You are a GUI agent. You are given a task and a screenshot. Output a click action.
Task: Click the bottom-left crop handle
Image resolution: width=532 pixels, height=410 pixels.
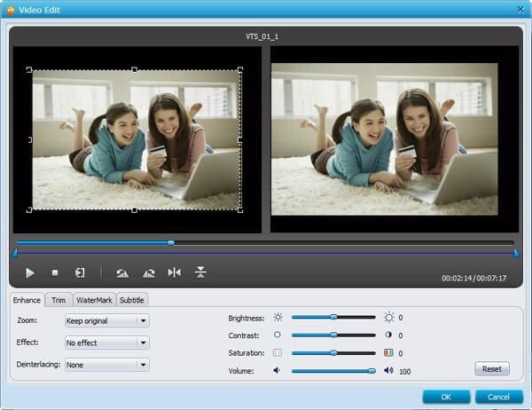click(29, 210)
